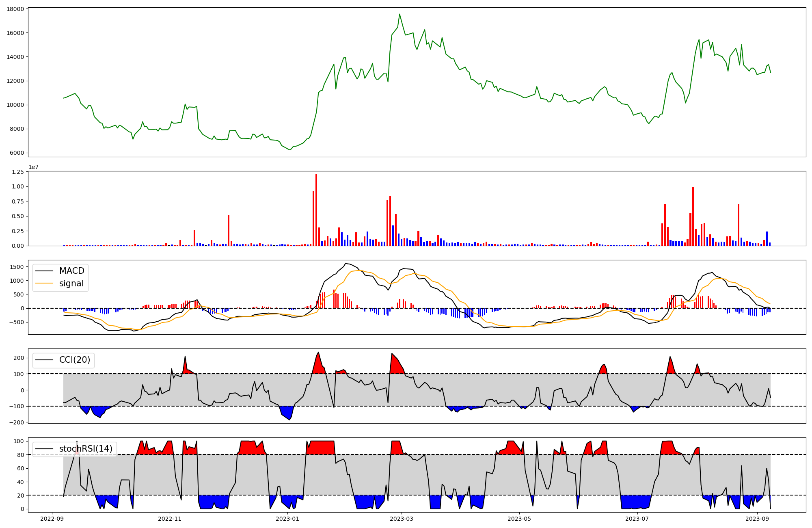This screenshot has width=812, height=528.
Task: Click the -200 tick on the CCI axis
Action: 16,422
